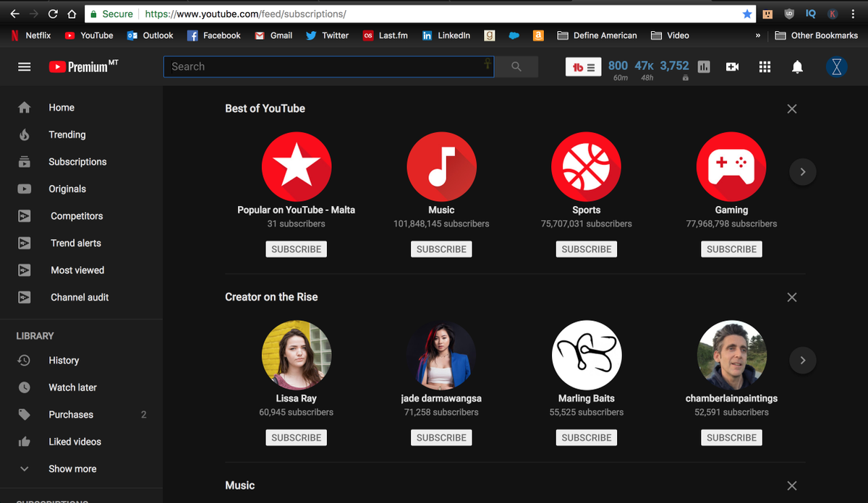Open the Facebook bookmark
868x503 pixels.
213,35
